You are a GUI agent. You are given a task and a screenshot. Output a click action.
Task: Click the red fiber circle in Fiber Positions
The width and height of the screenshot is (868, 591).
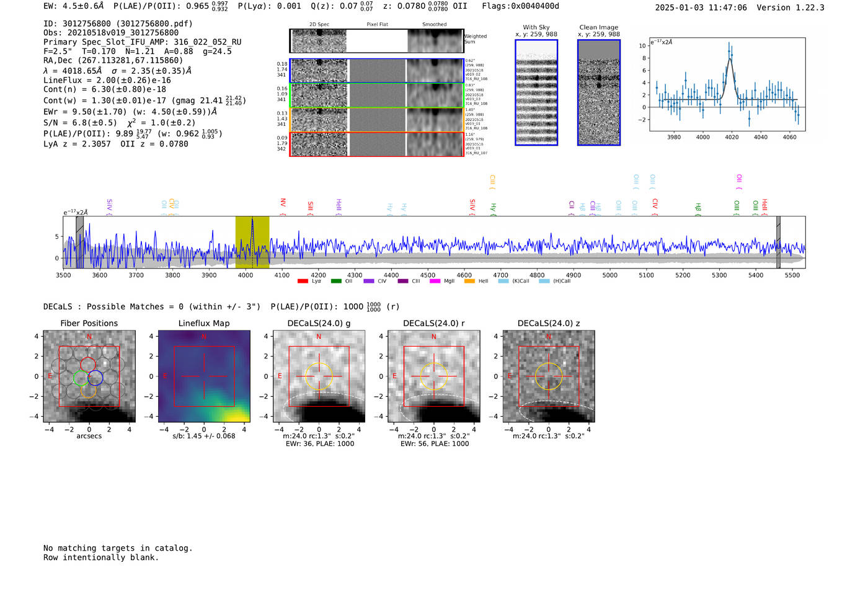point(88,365)
